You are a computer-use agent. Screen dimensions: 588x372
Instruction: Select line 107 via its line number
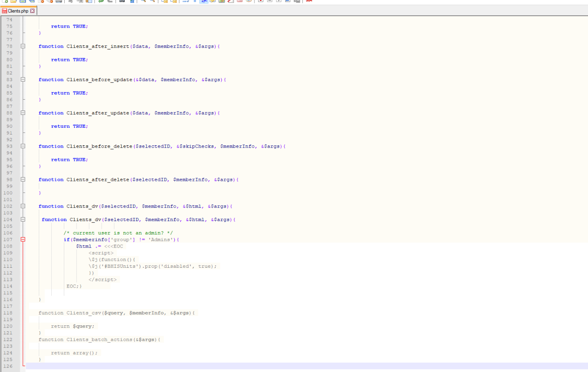point(8,240)
